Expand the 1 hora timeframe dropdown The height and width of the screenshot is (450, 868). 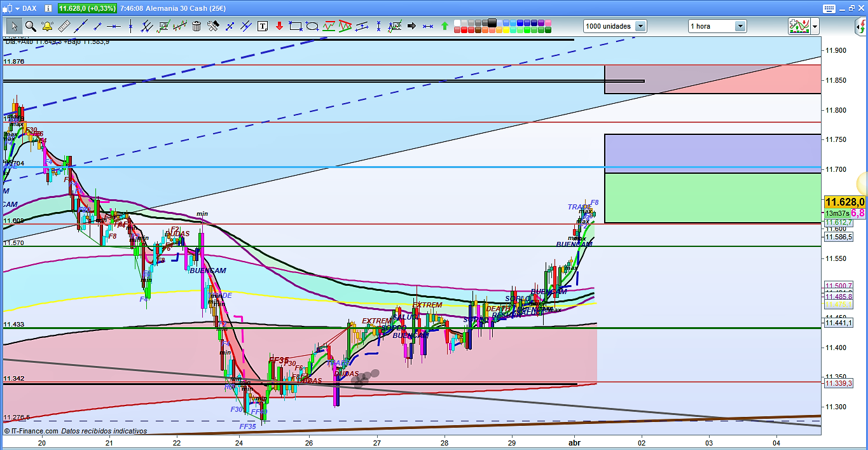coord(740,26)
